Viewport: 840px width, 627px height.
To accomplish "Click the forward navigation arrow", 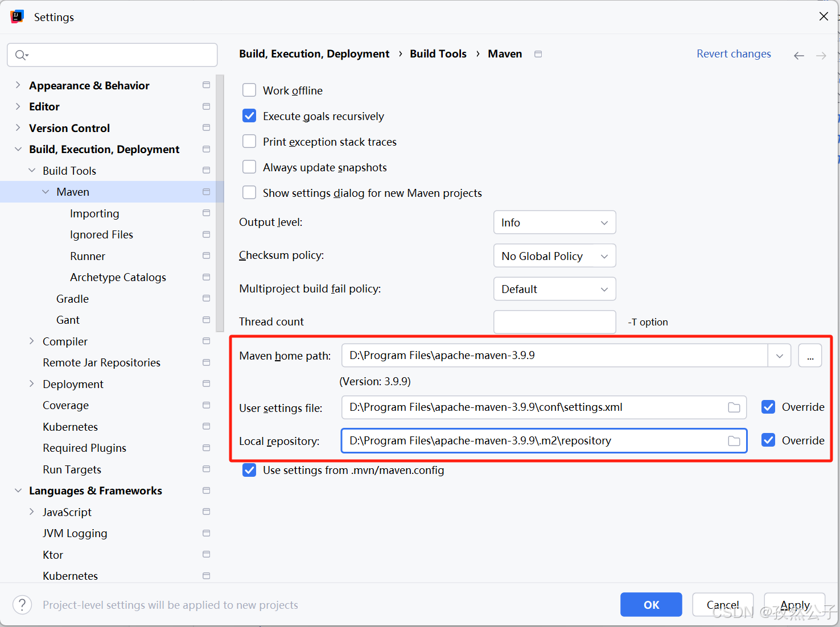I will click(821, 55).
